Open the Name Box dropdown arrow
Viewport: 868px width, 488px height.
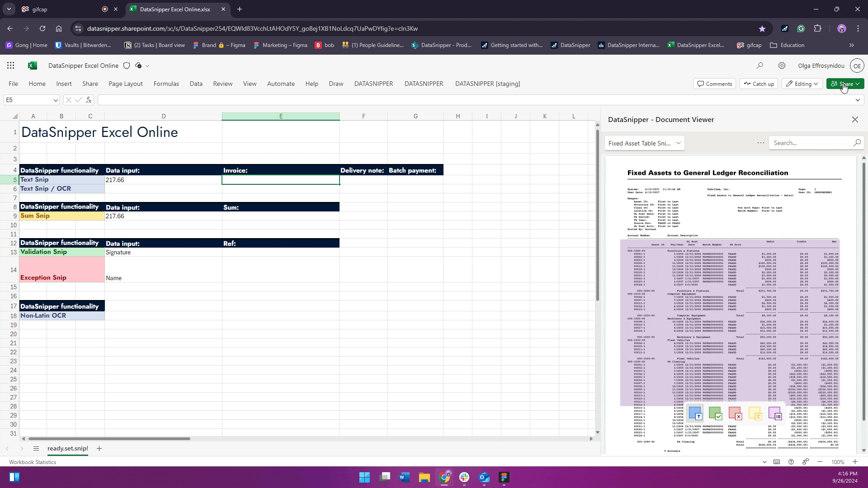[x=55, y=100]
